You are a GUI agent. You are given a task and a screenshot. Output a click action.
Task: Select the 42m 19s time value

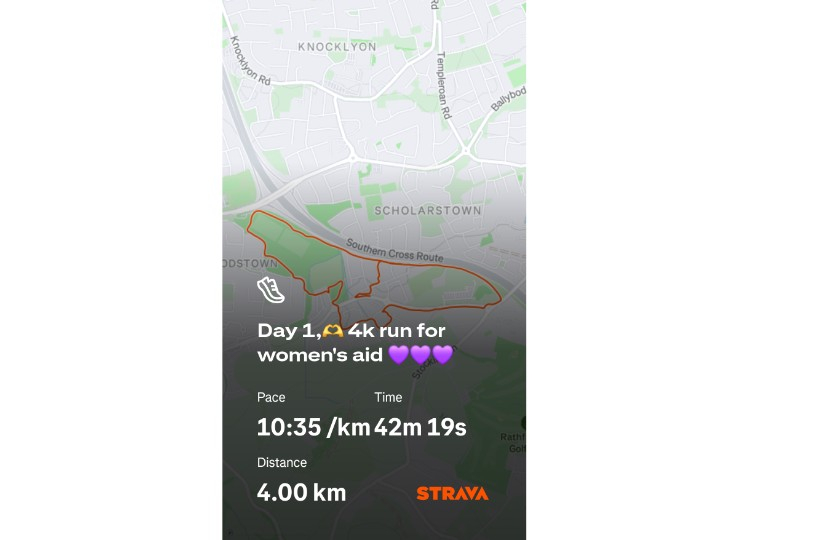[420, 427]
